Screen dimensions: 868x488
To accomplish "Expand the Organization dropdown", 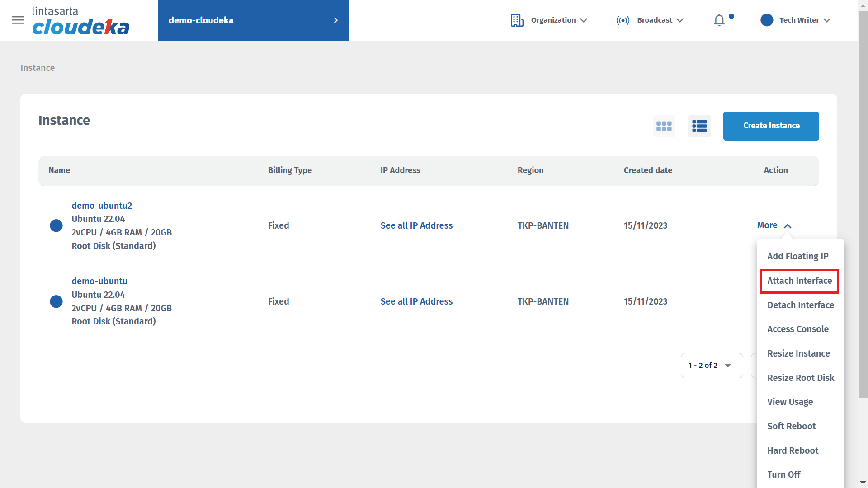I will point(584,20).
